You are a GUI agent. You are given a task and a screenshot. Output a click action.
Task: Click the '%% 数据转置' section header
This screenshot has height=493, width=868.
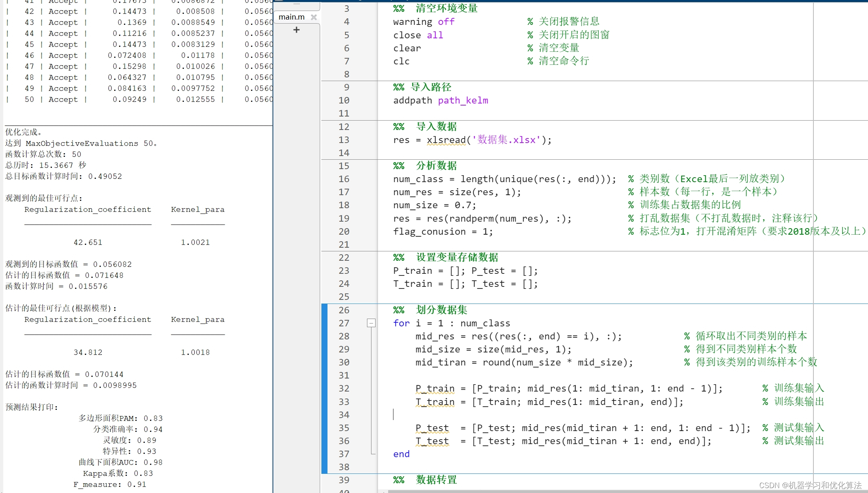point(425,480)
